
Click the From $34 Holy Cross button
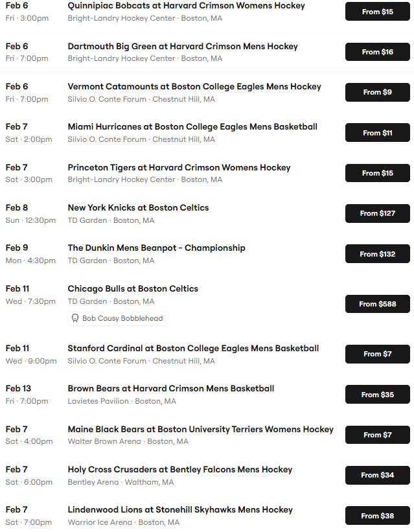click(x=377, y=475)
